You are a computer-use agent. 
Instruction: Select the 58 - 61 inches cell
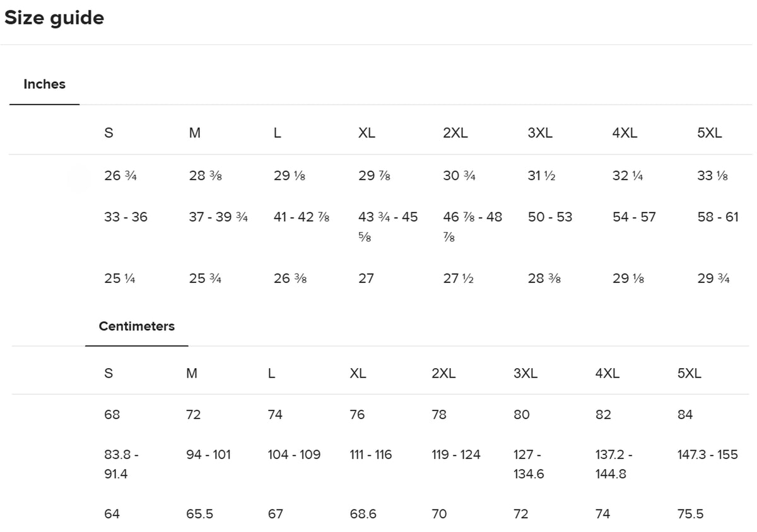pos(718,217)
